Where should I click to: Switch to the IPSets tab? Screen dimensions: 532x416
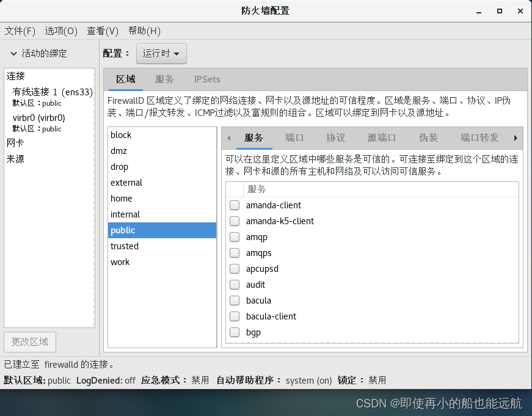pos(207,79)
